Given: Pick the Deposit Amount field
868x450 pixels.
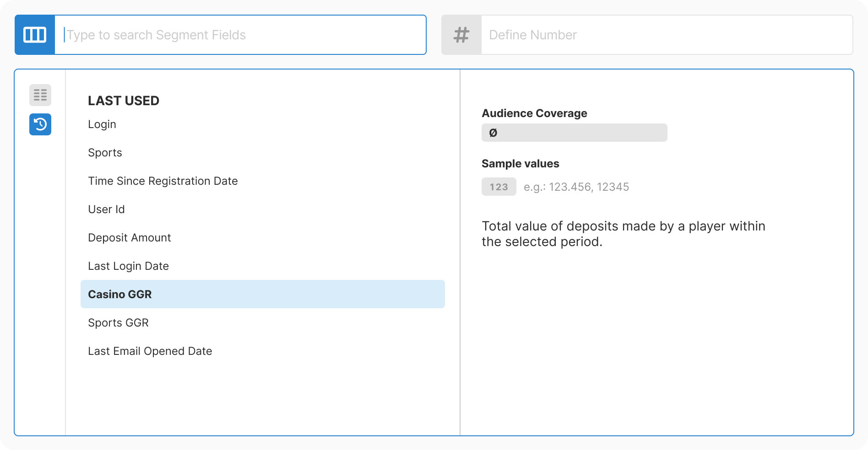Looking at the screenshot, I should 129,238.
